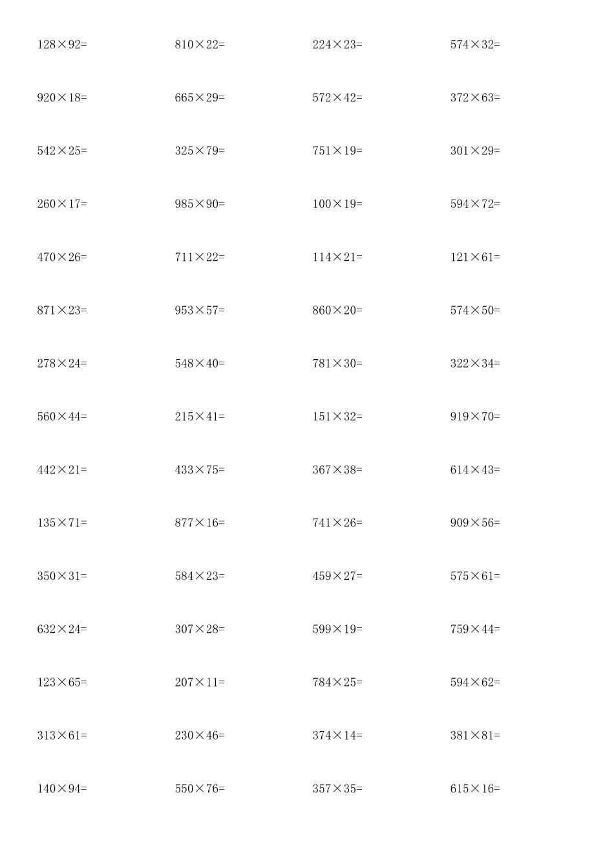Select the problem 372×63=
Image resolution: width=614 pixels, height=868 pixels.
click(475, 98)
